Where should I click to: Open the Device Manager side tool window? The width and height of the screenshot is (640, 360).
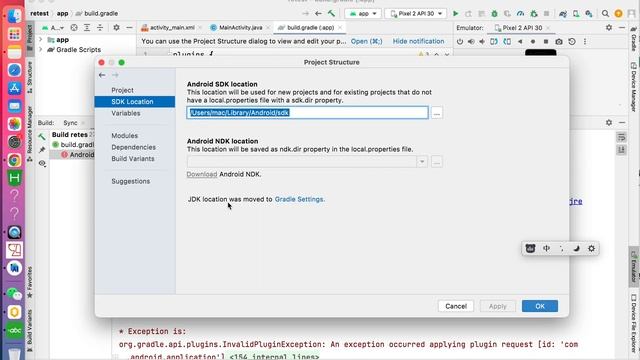[x=633, y=87]
